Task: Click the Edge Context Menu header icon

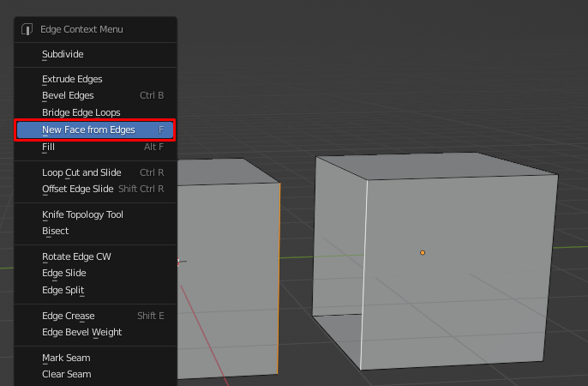Action: (x=27, y=29)
